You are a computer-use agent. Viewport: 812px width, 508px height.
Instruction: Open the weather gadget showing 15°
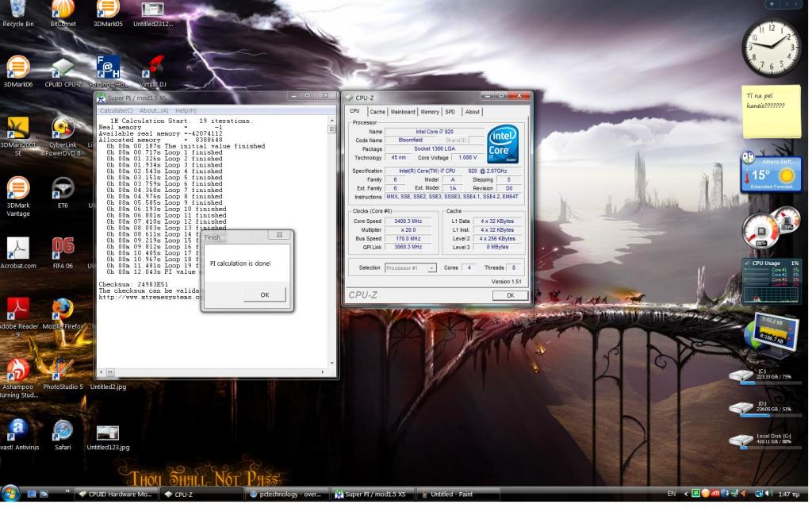click(x=771, y=173)
